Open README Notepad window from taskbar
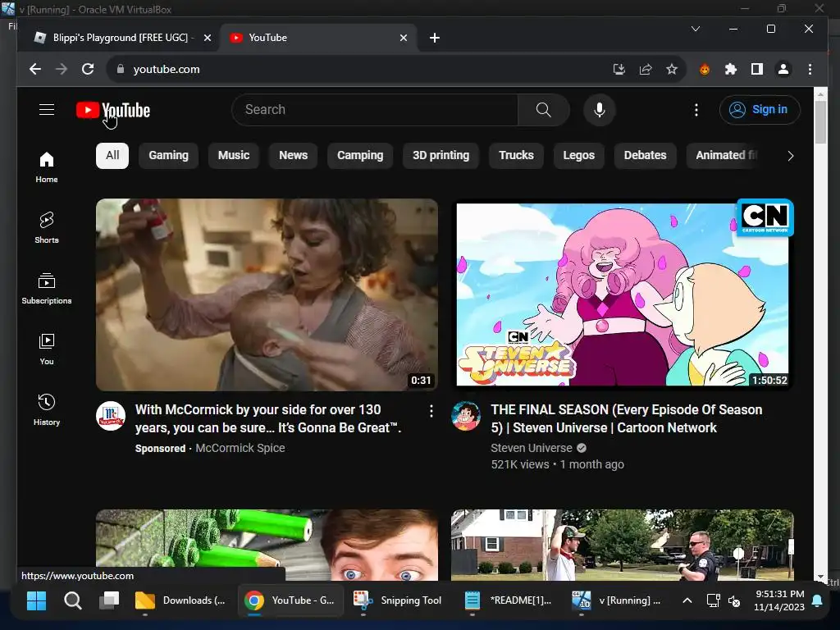 tap(508, 600)
